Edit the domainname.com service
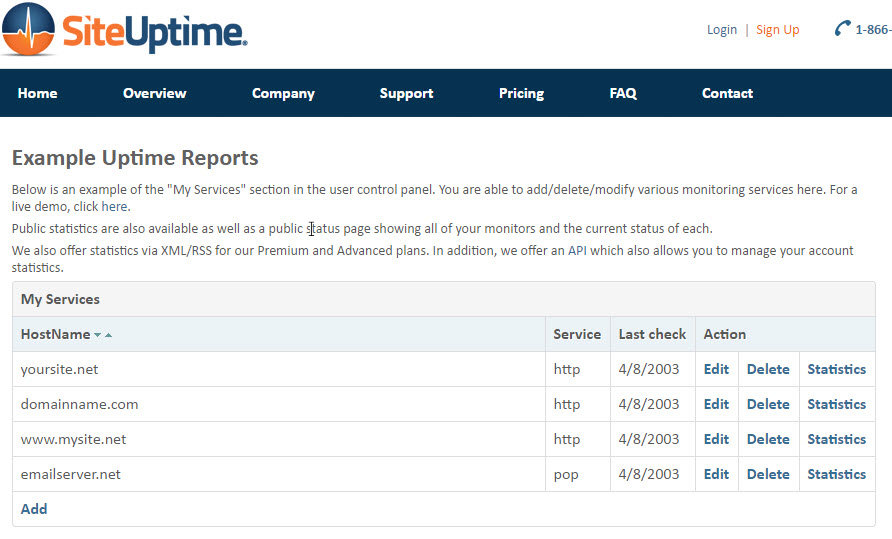 click(x=716, y=404)
